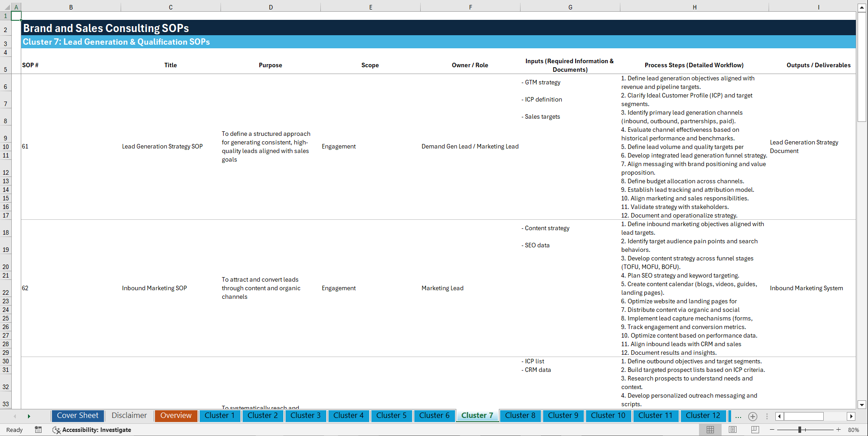Image resolution: width=868 pixels, height=436 pixels.
Task: Switch to Cluster 6 sheet
Action: [434, 416]
